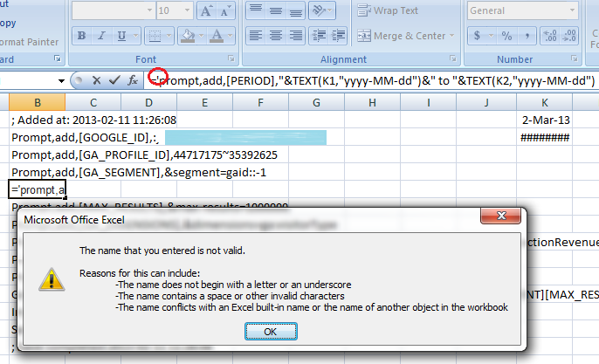Open Alignment dialog launcher
This screenshot has height=364, width=599.
tap(452, 58)
